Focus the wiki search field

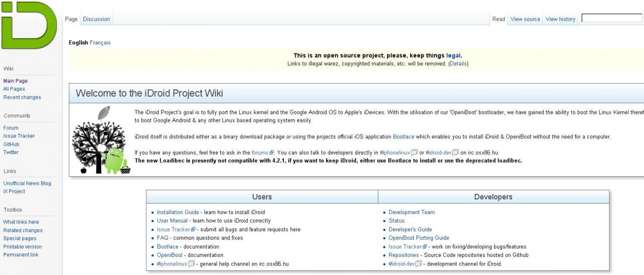[x=612, y=18]
